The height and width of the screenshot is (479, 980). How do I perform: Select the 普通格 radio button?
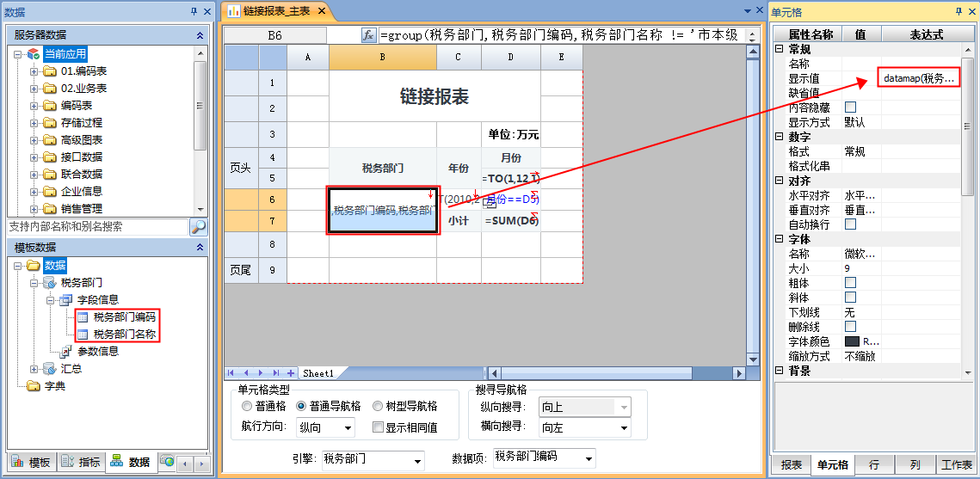[248, 406]
